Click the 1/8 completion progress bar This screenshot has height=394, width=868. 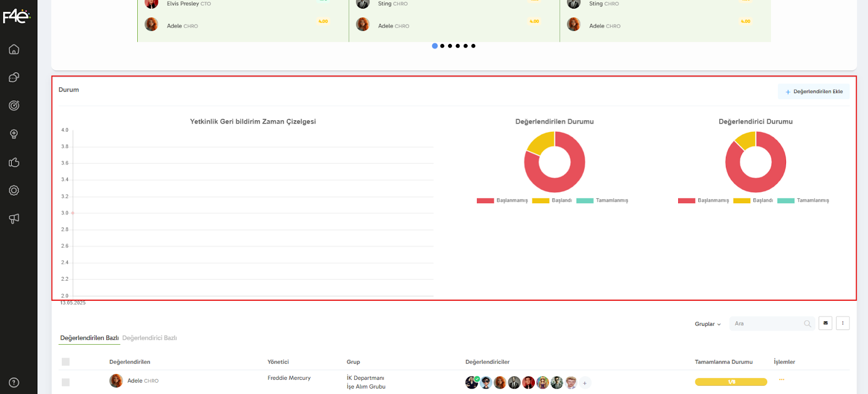pos(731,382)
